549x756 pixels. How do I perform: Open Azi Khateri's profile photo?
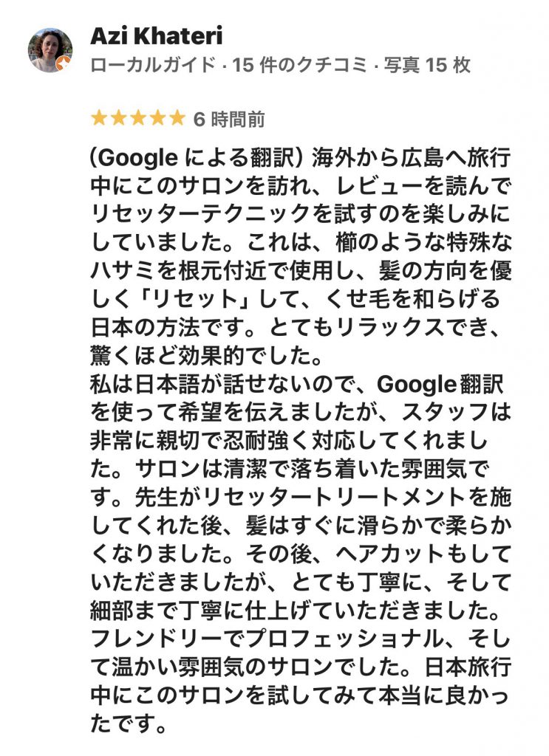pyautogui.click(x=50, y=49)
